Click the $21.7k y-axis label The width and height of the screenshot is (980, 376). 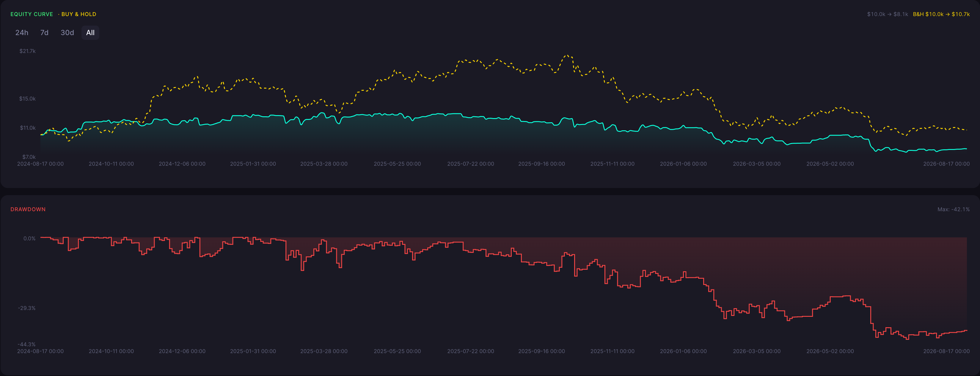tap(27, 51)
